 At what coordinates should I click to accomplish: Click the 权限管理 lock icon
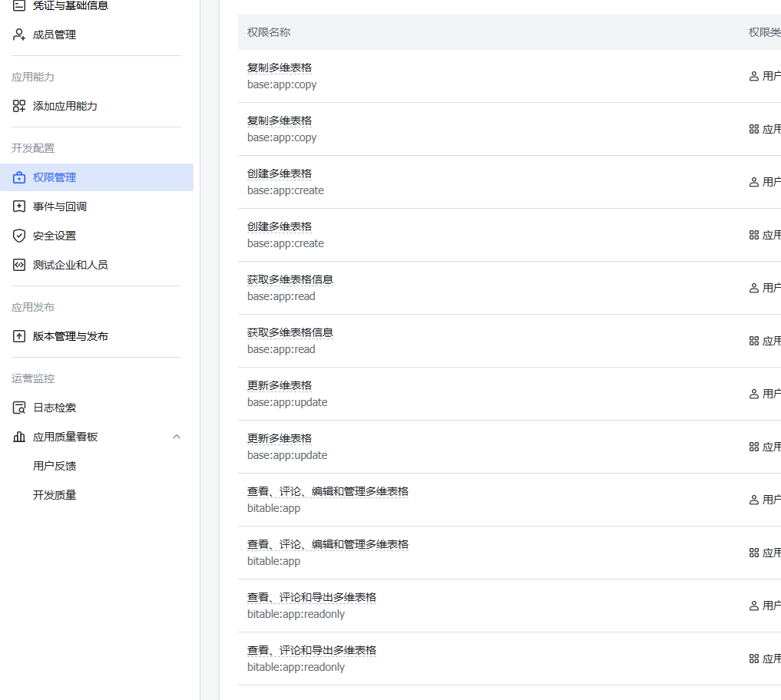pyautogui.click(x=19, y=177)
